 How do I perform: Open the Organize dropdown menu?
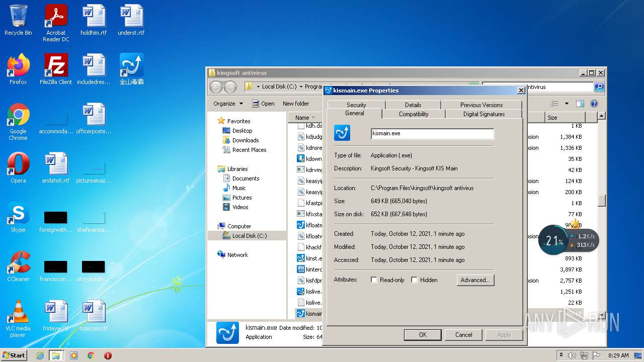coord(228,104)
